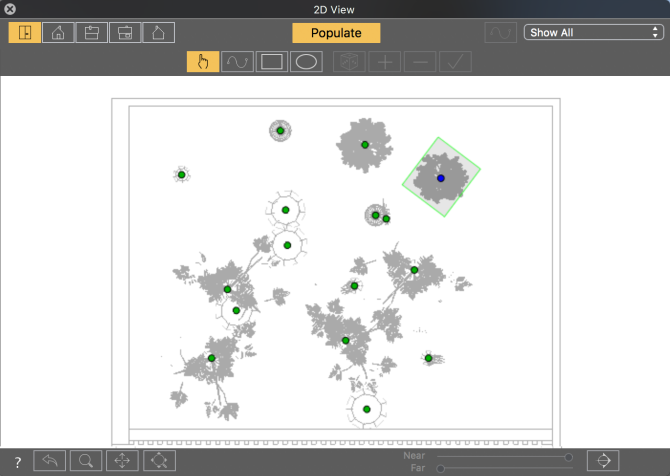Select the small plant at right side
The height and width of the screenshot is (476, 670).
(x=429, y=358)
